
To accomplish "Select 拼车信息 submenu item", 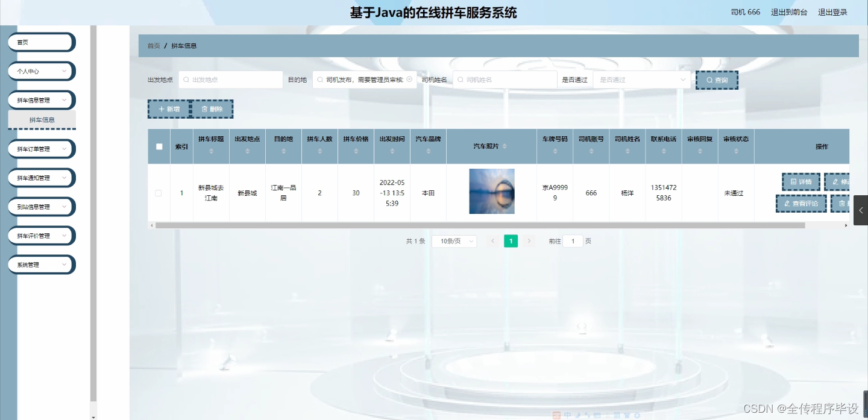I will click(x=42, y=120).
